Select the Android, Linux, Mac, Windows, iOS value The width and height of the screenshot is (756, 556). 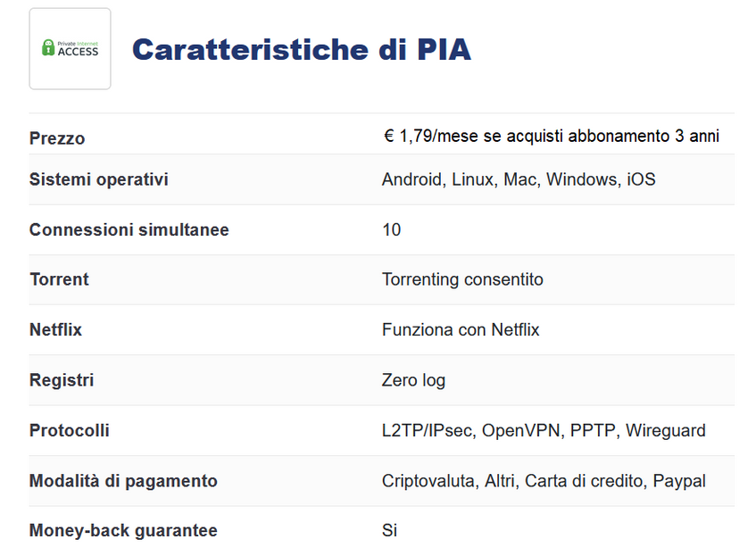pyautogui.click(x=519, y=179)
